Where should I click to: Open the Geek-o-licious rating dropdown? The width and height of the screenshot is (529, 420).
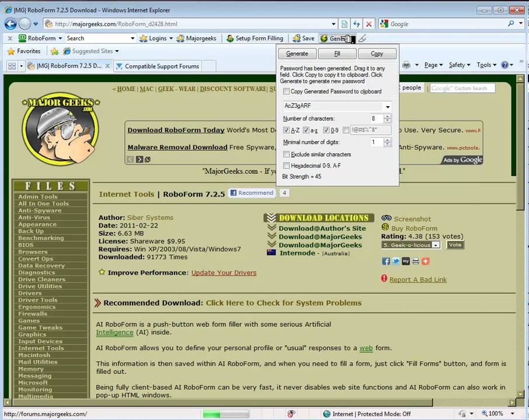coord(436,245)
